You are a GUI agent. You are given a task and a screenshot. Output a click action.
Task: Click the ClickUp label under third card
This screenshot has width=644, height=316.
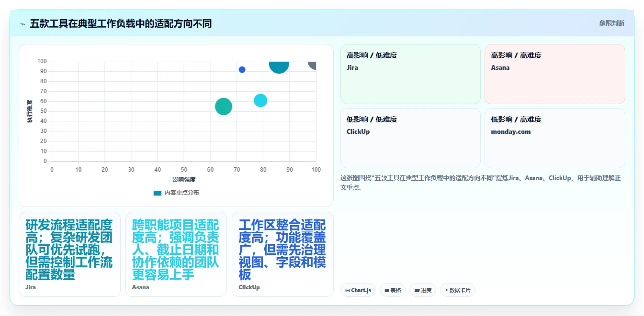point(249,287)
